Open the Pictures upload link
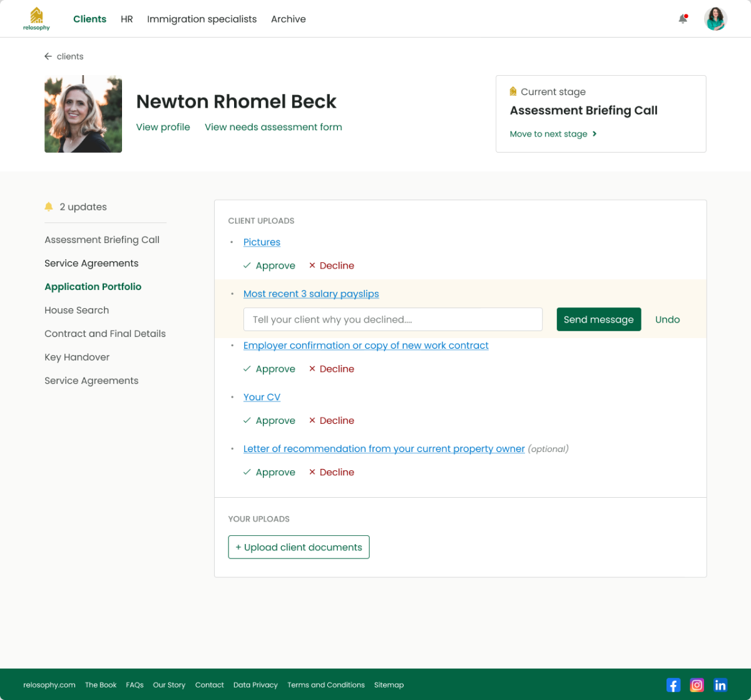The image size is (751, 700). [x=262, y=242]
